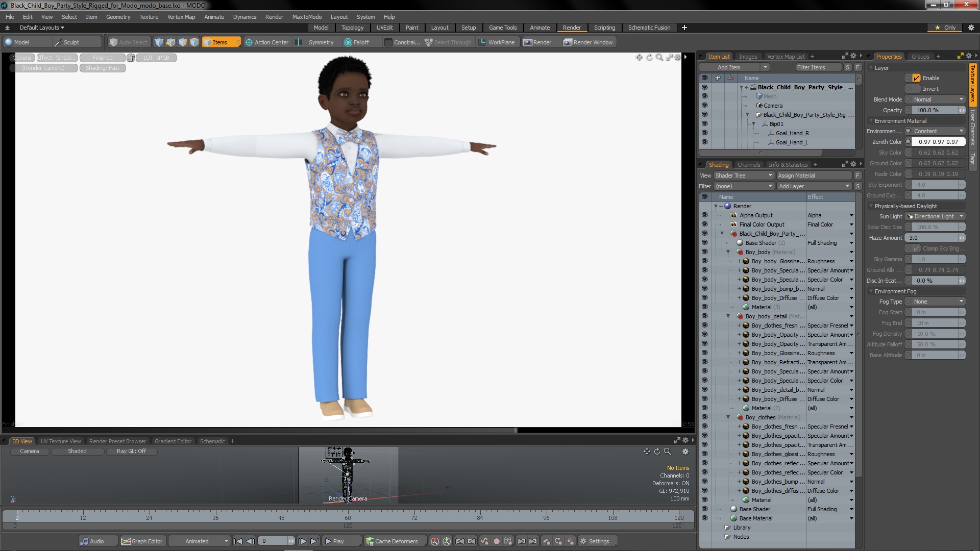This screenshot has width=980, height=551.
Task: Toggle visibility of Boy_body material
Action: [x=704, y=252]
